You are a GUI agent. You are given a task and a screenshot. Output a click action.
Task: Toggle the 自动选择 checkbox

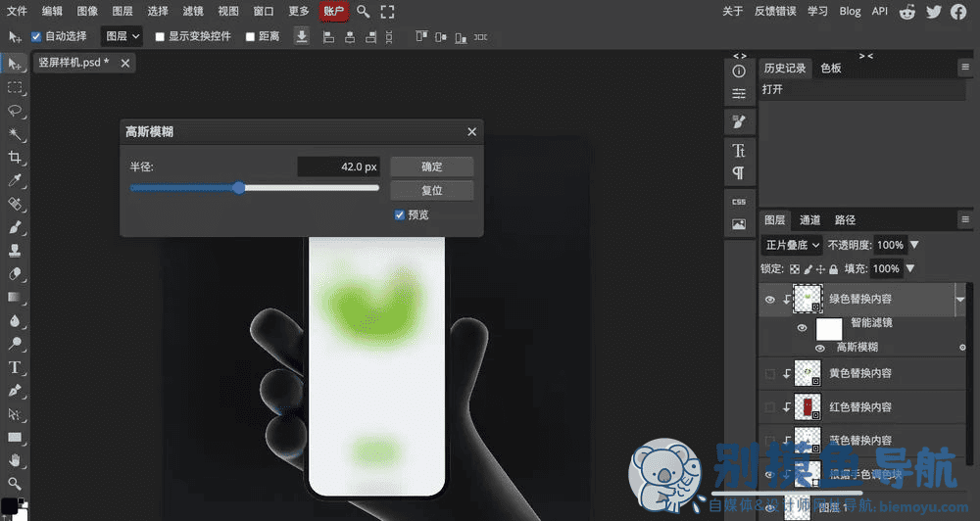click(36, 36)
